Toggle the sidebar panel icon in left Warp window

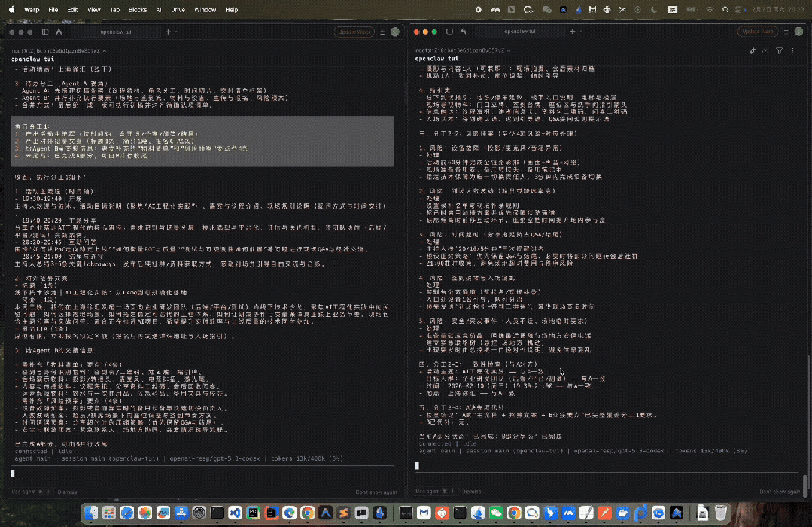(45, 32)
